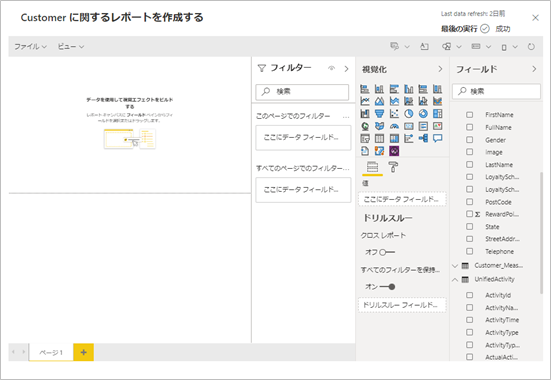The width and height of the screenshot is (551, 380).
Task: Select the table visual
Action: tap(379, 139)
